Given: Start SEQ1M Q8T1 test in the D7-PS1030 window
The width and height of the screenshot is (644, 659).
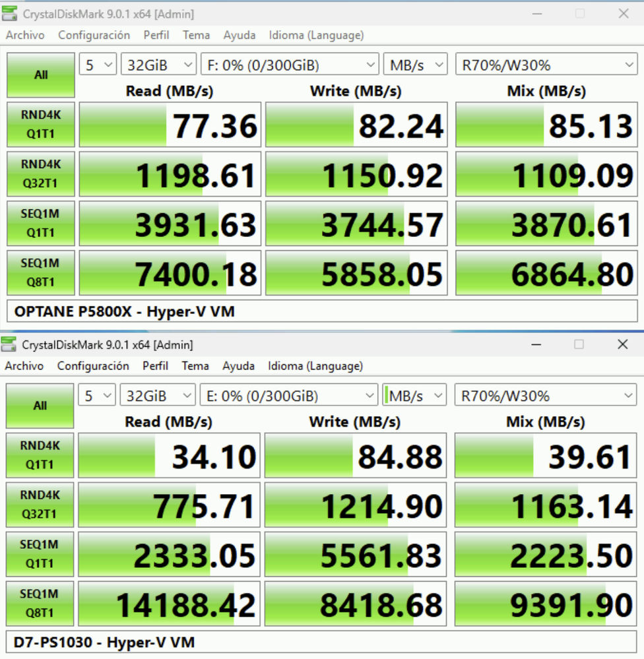Looking at the screenshot, I should click(x=40, y=604).
